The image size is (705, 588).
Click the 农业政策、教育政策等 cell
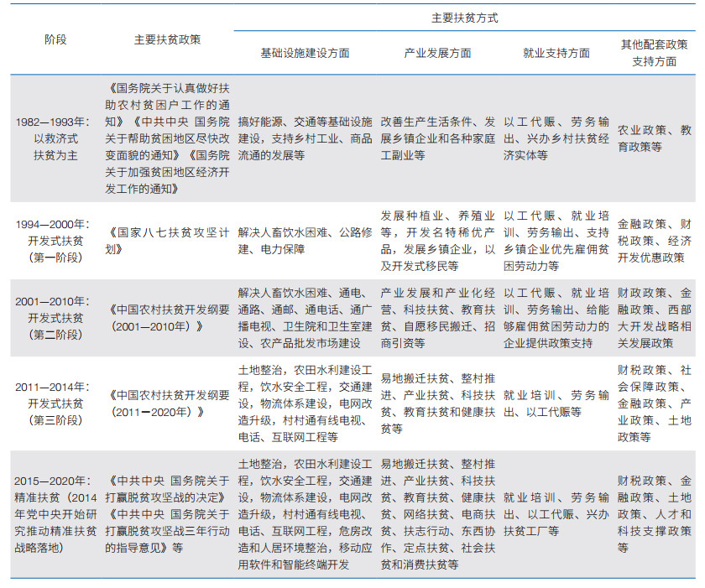coord(654,138)
